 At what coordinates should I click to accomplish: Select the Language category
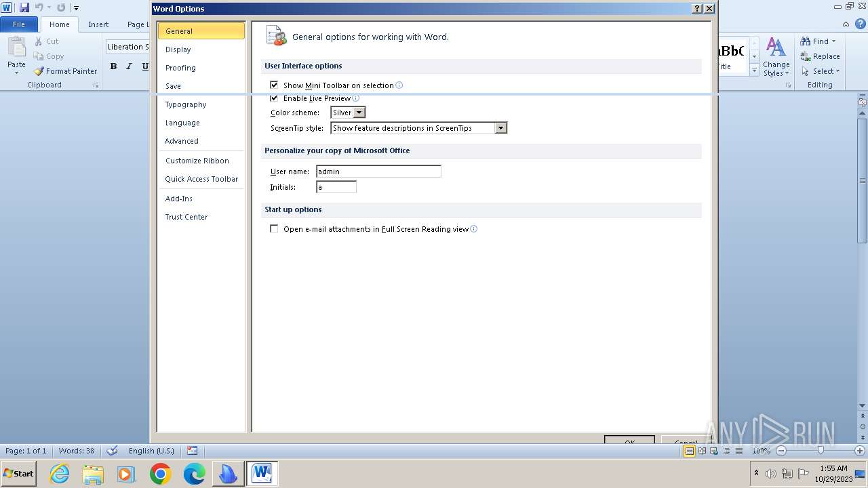point(201,123)
